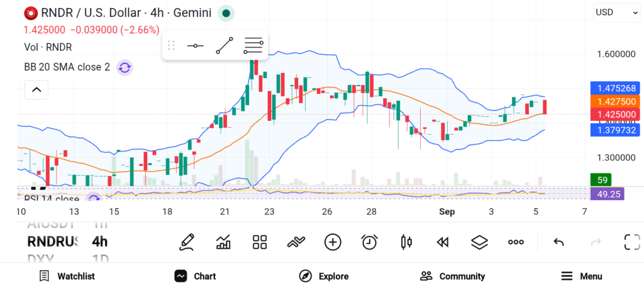Click the 21 date on the time axis
The height and width of the screenshot is (290, 644).
(225, 212)
